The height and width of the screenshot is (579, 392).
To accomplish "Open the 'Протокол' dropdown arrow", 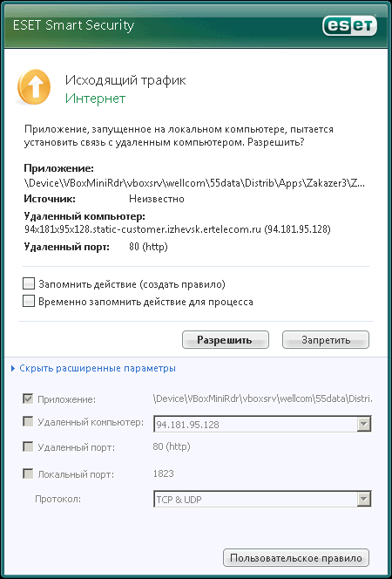I will click(363, 500).
